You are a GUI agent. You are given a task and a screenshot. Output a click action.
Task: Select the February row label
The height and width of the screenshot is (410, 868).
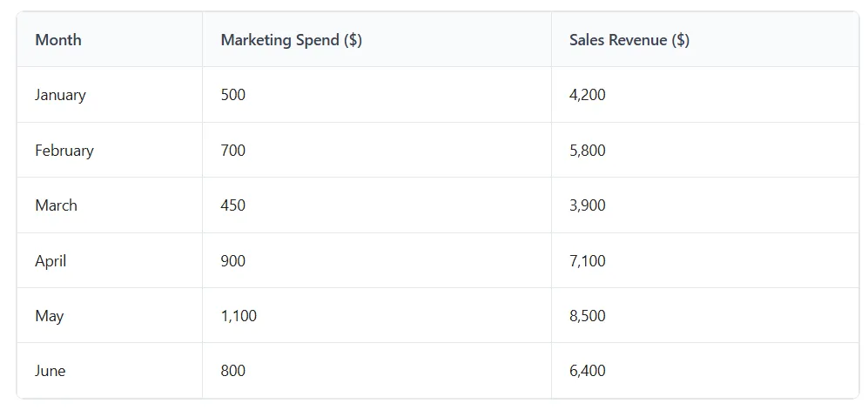click(x=64, y=151)
